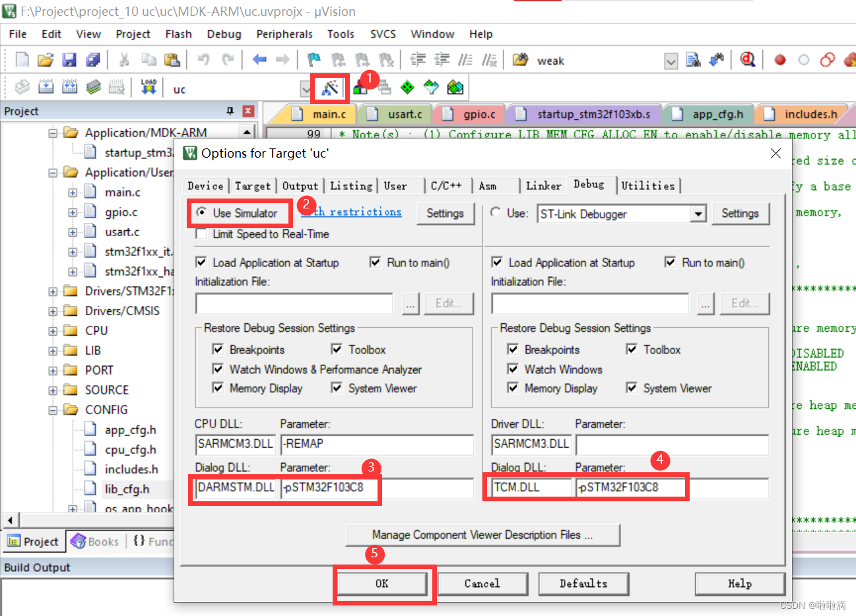856x616 pixels.
Task: Click the Save icon in toolbar
Action: click(x=69, y=60)
